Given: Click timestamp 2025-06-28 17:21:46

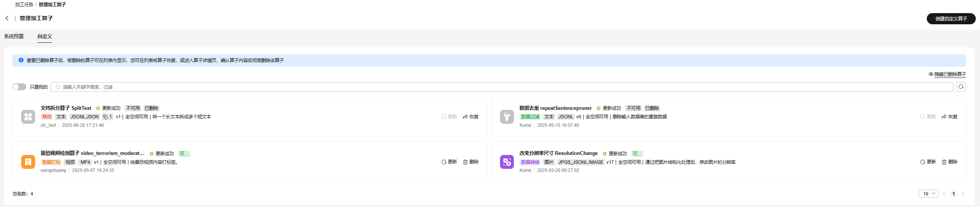Looking at the screenshot, I should click(x=83, y=125).
